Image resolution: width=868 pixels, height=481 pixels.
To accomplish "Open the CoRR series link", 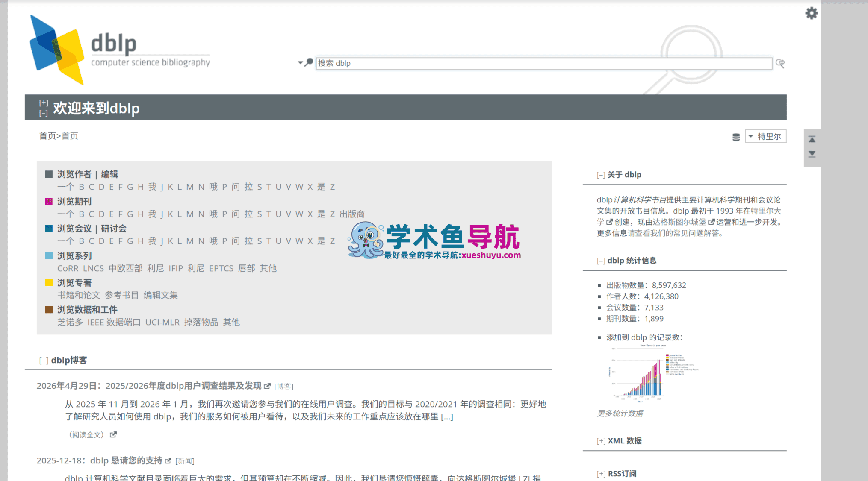I will point(68,268).
